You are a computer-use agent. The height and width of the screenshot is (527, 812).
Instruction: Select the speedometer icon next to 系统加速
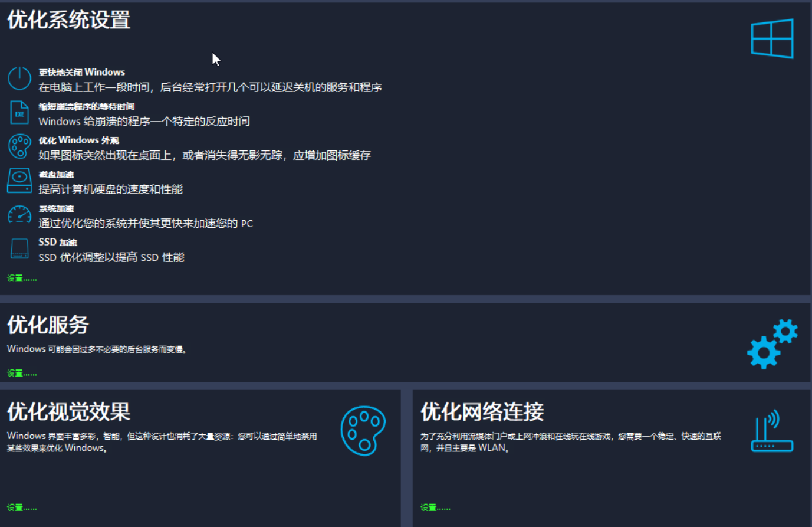(x=19, y=215)
